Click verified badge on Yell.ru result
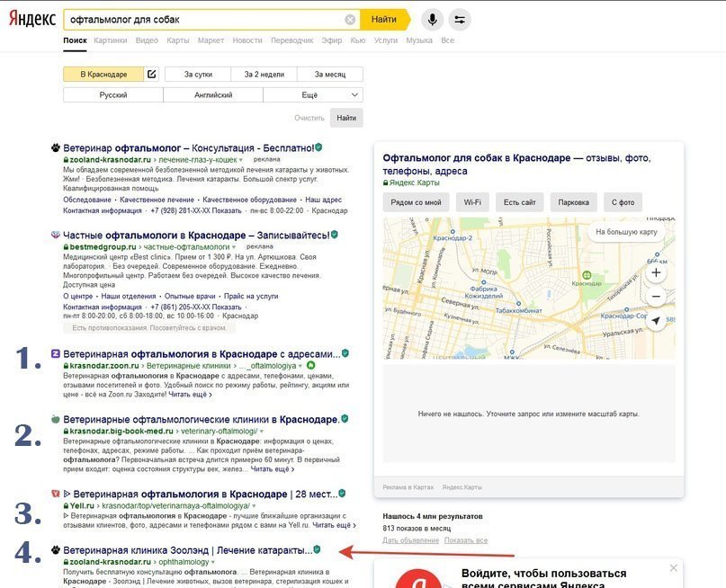Image resolution: width=726 pixels, height=588 pixels. 342,494
